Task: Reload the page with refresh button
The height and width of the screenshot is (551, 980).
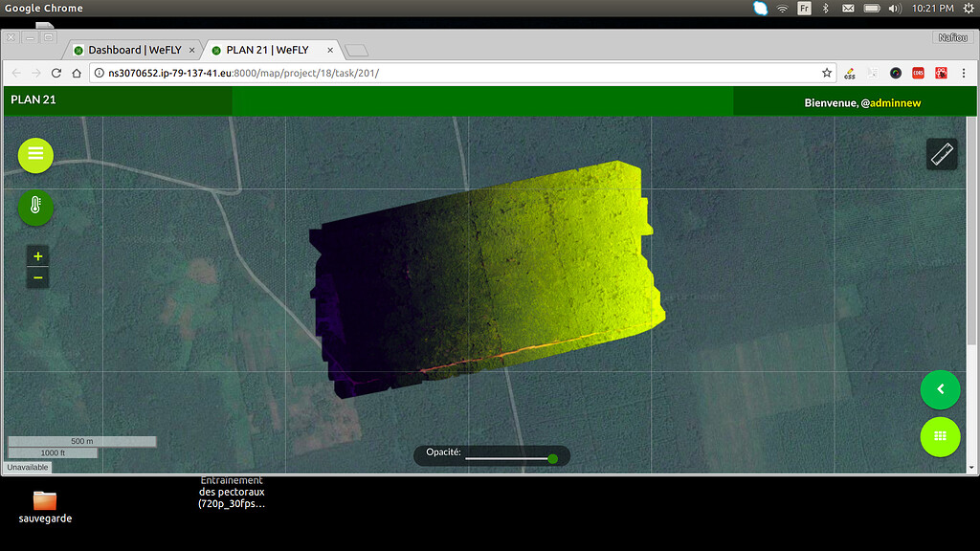Action: pyautogui.click(x=56, y=73)
